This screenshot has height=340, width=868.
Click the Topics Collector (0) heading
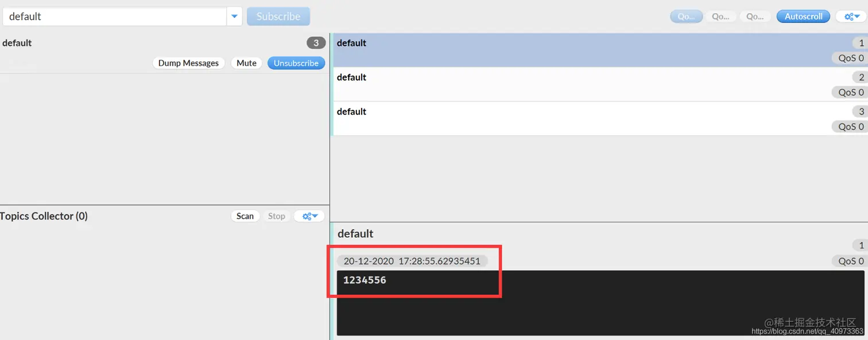pos(44,216)
